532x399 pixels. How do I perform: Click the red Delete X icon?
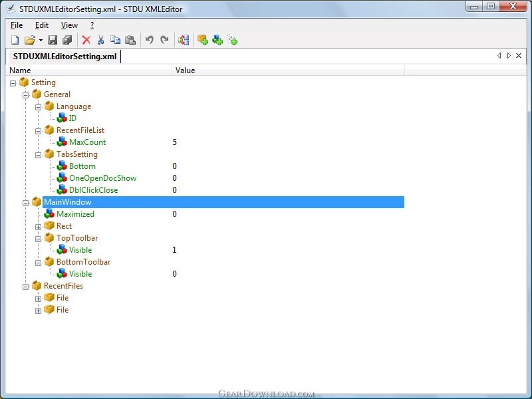pyautogui.click(x=86, y=40)
